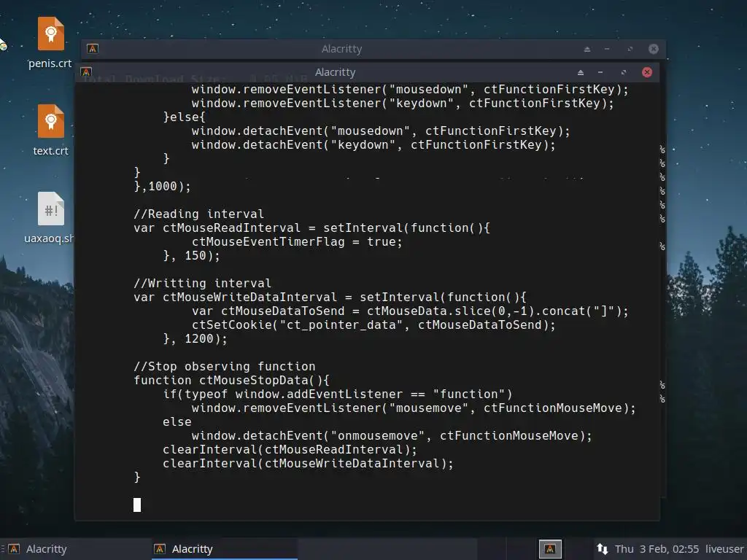This screenshot has width=747, height=560.
Task: Click the "}, 1200);" line in the terminal
Action: (x=196, y=339)
